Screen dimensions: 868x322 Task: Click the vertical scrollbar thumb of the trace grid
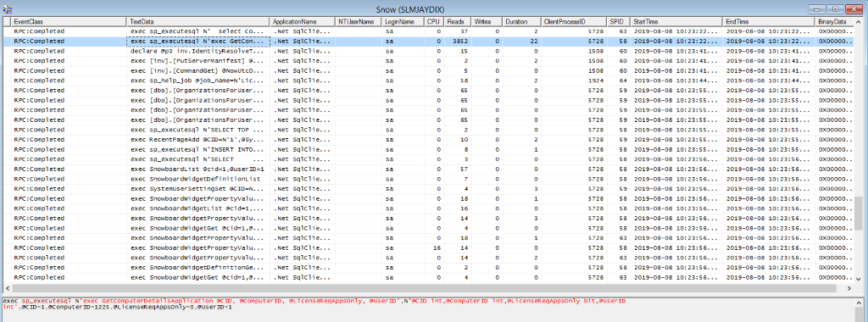tap(858, 213)
